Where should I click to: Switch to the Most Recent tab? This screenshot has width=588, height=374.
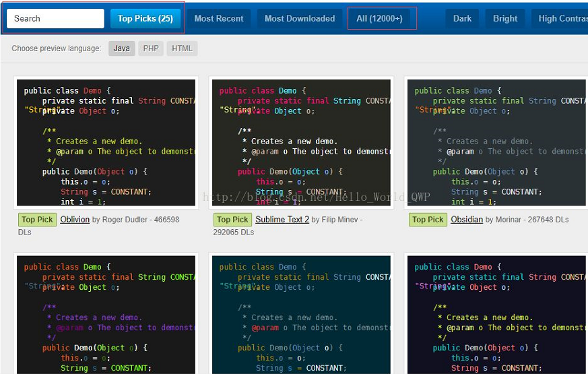click(x=219, y=18)
